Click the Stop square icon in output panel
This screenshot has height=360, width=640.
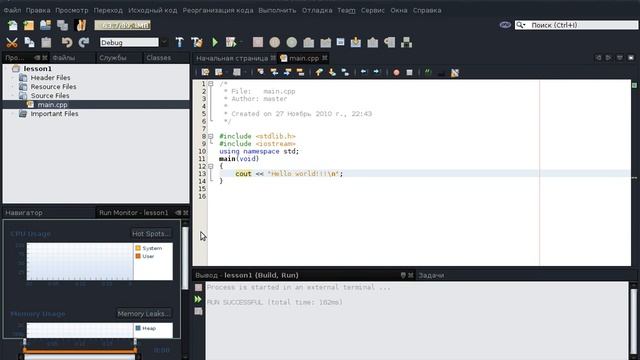(198, 287)
